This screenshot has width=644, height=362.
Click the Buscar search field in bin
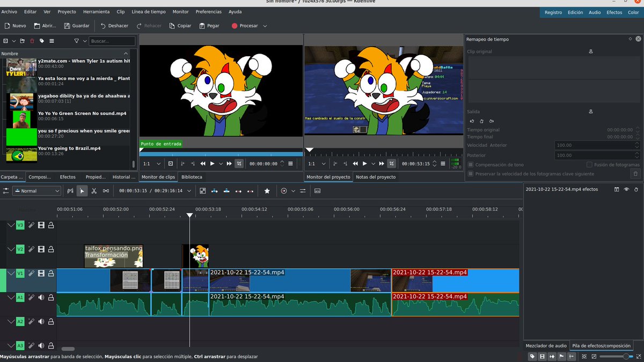[112, 41]
